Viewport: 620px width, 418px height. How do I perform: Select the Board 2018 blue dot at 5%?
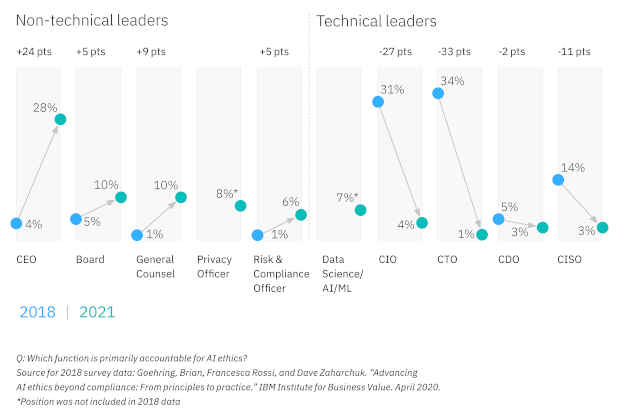pos(76,219)
